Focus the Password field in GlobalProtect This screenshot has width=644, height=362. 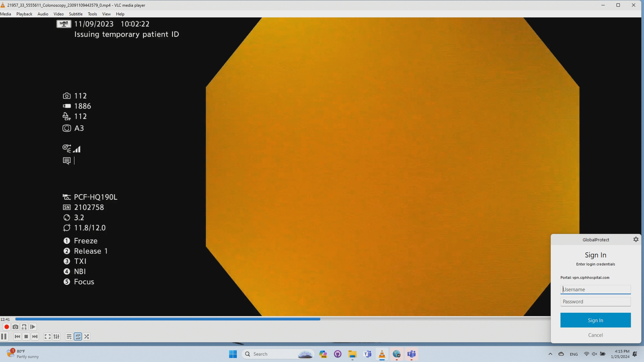coord(595,302)
